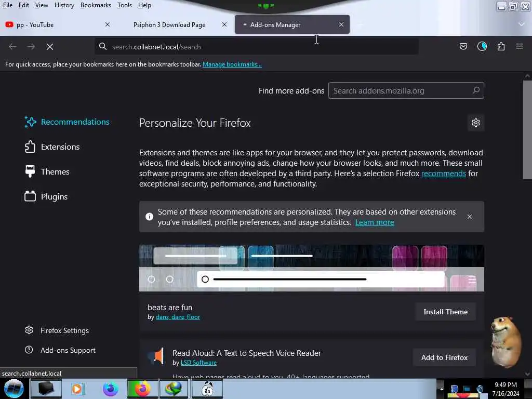The width and height of the screenshot is (532, 399).
Task: Click the 'beats are fun' theme name
Action: pyautogui.click(x=170, y=308)
